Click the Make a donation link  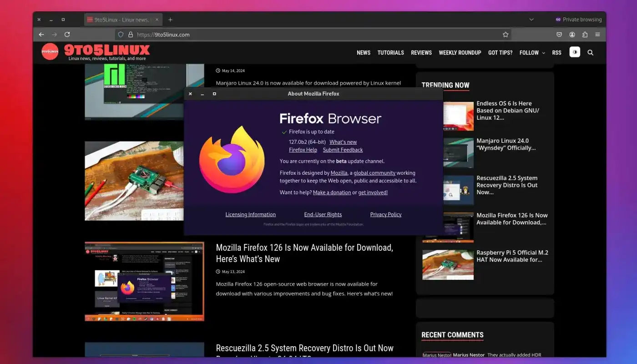tap(332, 192)
